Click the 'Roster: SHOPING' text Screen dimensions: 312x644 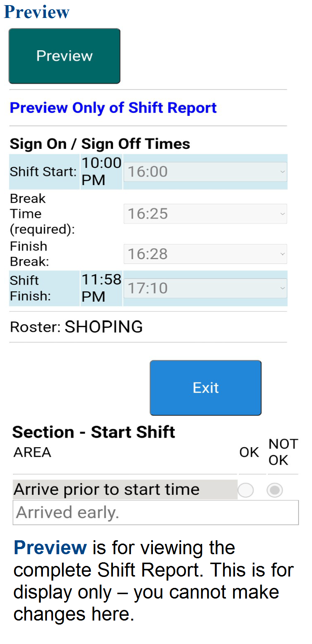coord(76,327)
